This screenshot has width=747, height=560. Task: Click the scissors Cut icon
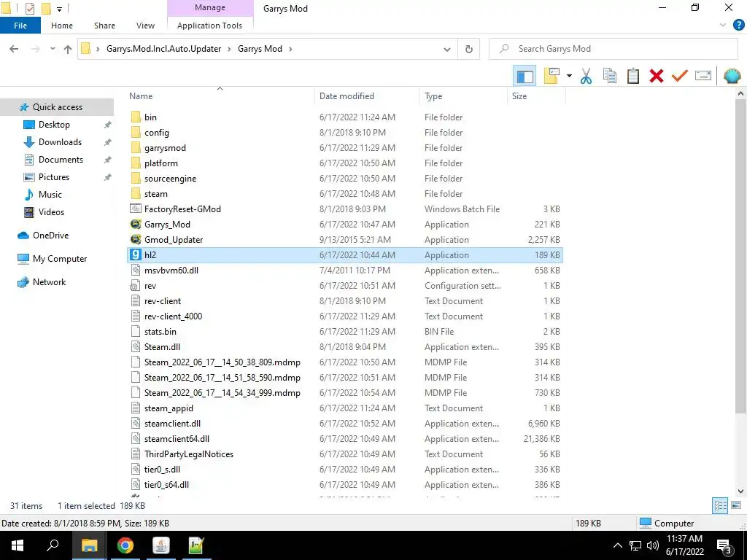586,76
